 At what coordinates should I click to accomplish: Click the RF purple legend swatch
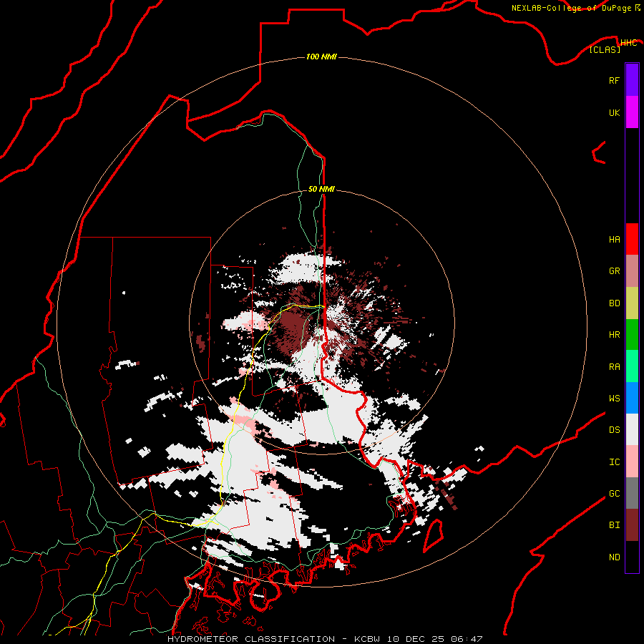632,80
